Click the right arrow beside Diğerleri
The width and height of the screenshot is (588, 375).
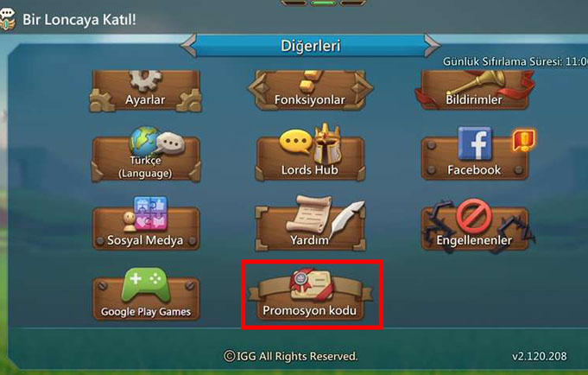click(x=432, y=46)
